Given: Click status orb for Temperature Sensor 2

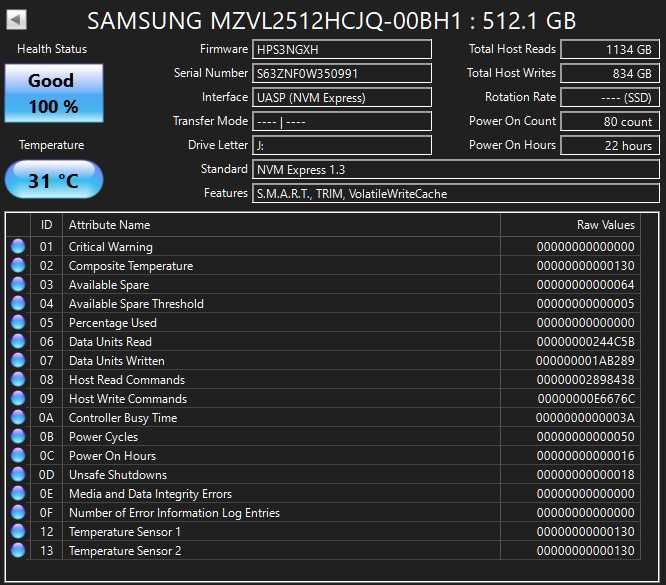Looking at the screenshot, I should click(x=18, y=551).
